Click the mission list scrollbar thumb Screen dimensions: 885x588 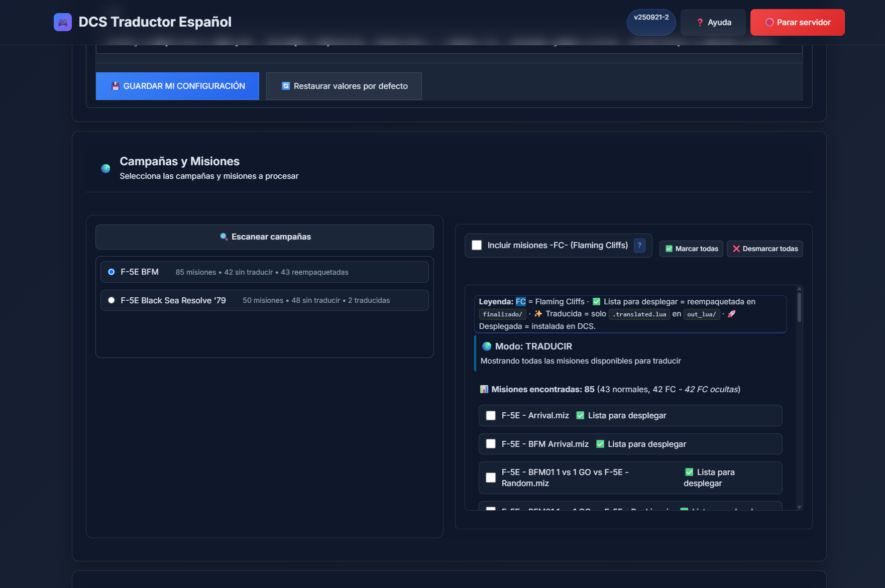point(799,307)
